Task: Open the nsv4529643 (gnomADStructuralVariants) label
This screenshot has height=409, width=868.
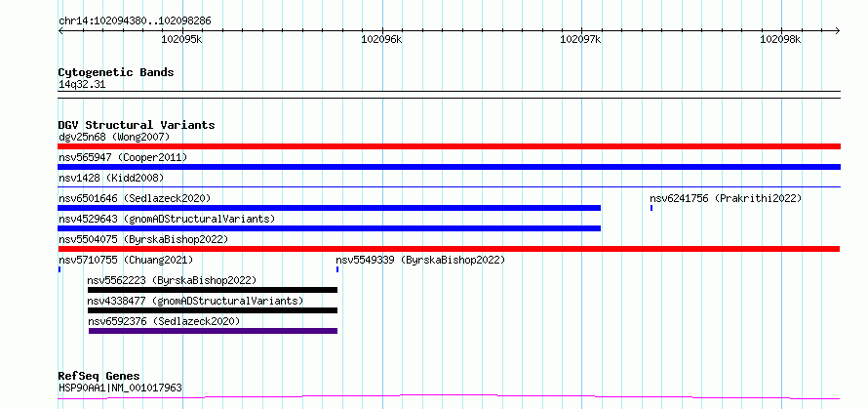Action: pyautogui.click(x=167, y=219)
